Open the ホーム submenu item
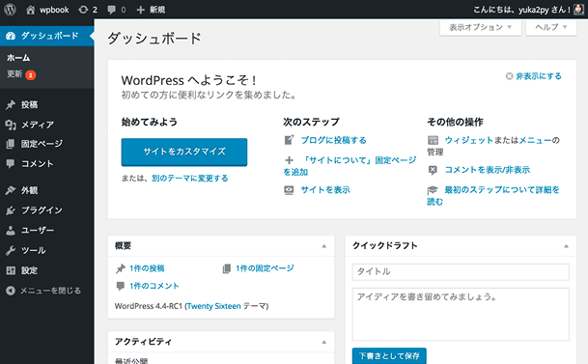Viewport: 588px width, 364px height. pos(18,58)
